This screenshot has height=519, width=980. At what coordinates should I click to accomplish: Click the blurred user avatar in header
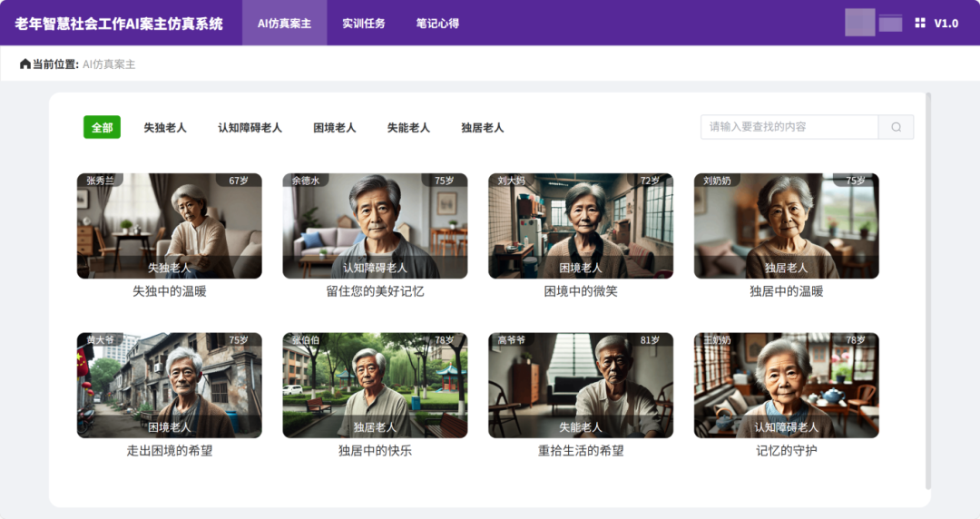point(860,23)
